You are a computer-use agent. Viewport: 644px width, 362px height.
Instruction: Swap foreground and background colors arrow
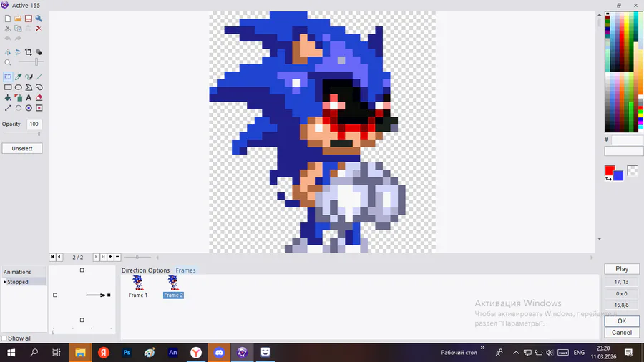coord(608,179)
